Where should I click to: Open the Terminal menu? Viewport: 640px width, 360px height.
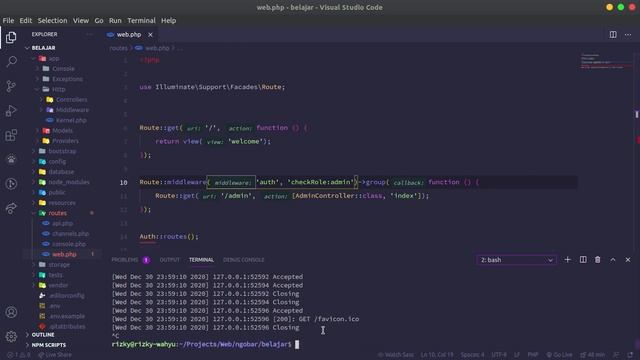tap(141, 20)
